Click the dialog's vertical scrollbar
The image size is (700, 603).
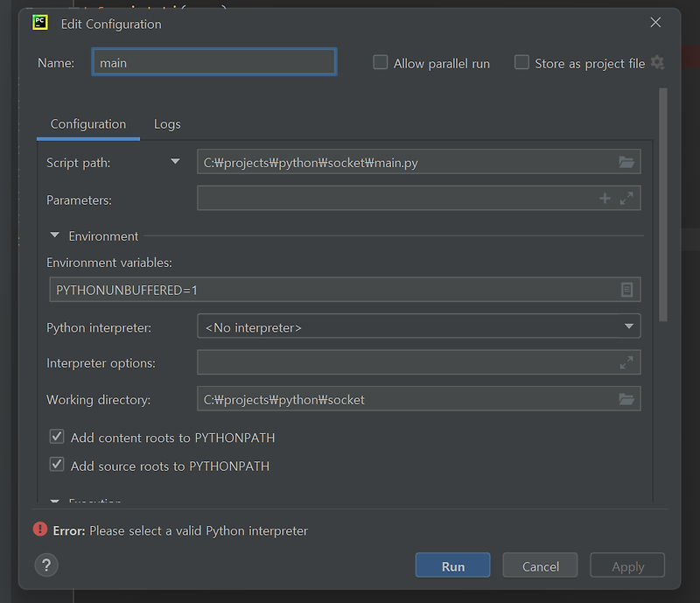663,205
